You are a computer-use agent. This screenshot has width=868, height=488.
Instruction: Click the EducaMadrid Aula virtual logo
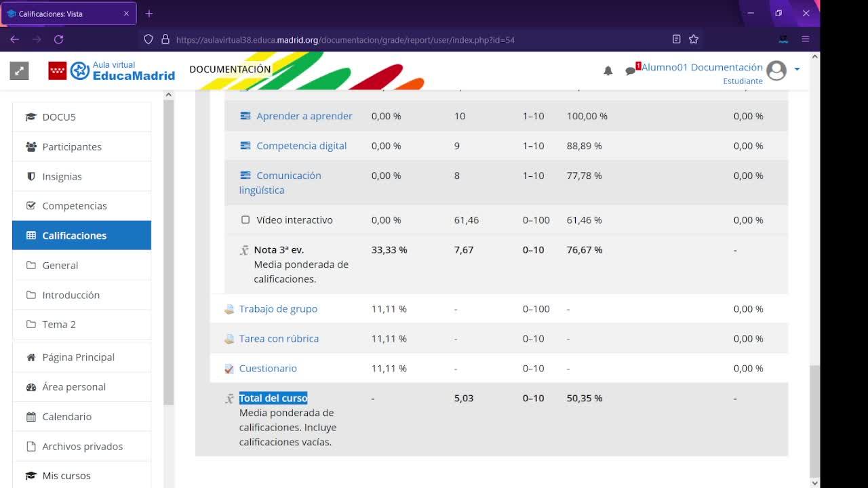(x=112, y=70)
